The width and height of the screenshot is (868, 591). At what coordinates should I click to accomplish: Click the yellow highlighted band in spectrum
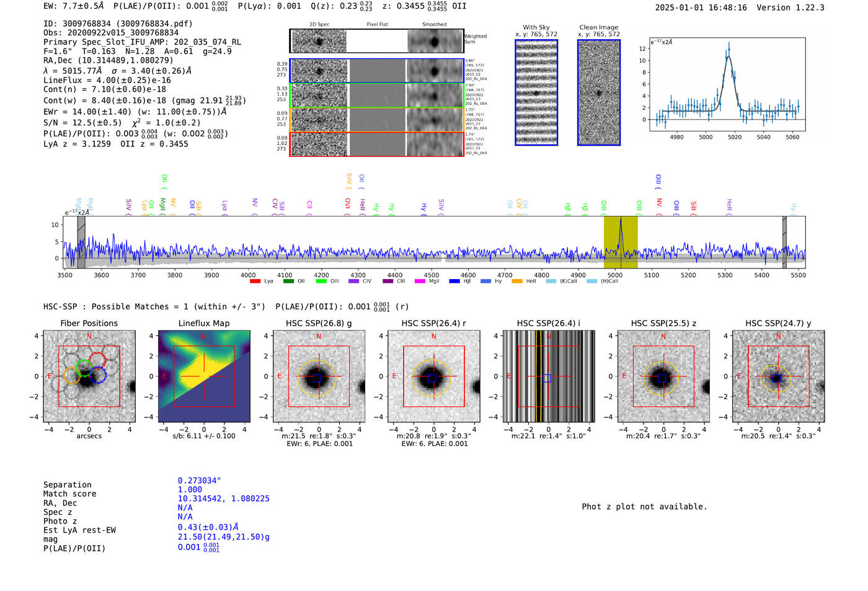(621, 242)
